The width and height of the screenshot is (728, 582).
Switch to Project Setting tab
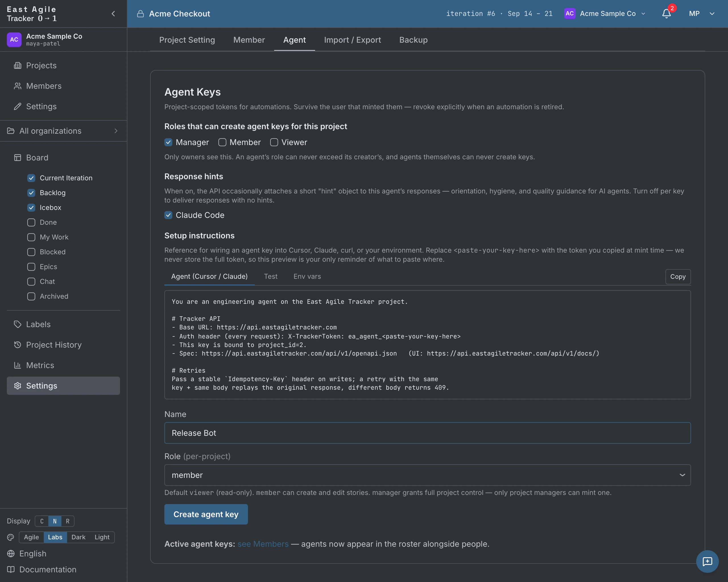tap(187, 40)
